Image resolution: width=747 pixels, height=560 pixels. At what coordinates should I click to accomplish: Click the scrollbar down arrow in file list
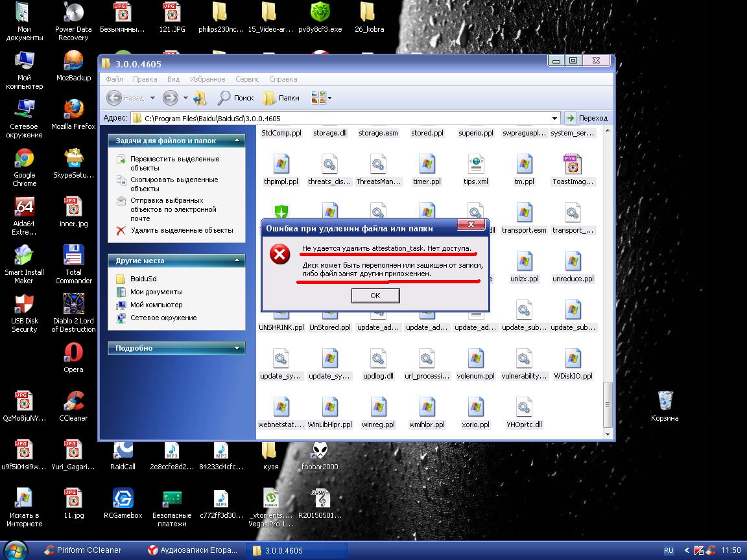point(607,434)
